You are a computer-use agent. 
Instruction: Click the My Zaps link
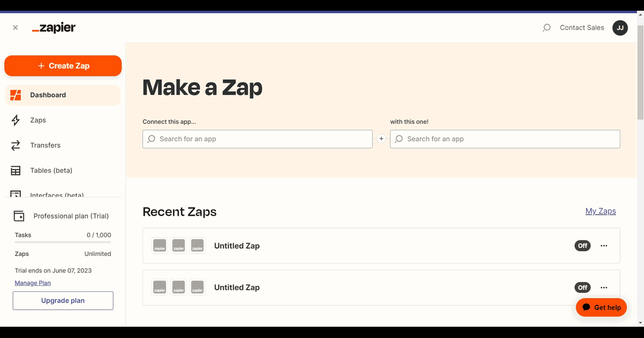pyautogui.click(x=601, y=211)
